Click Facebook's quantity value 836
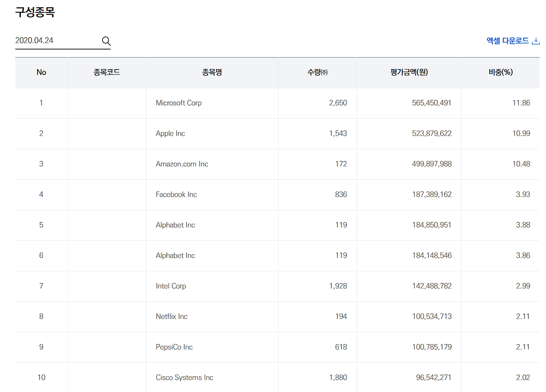The height and width of the screenshot is (392, 546). coord(341,195)
